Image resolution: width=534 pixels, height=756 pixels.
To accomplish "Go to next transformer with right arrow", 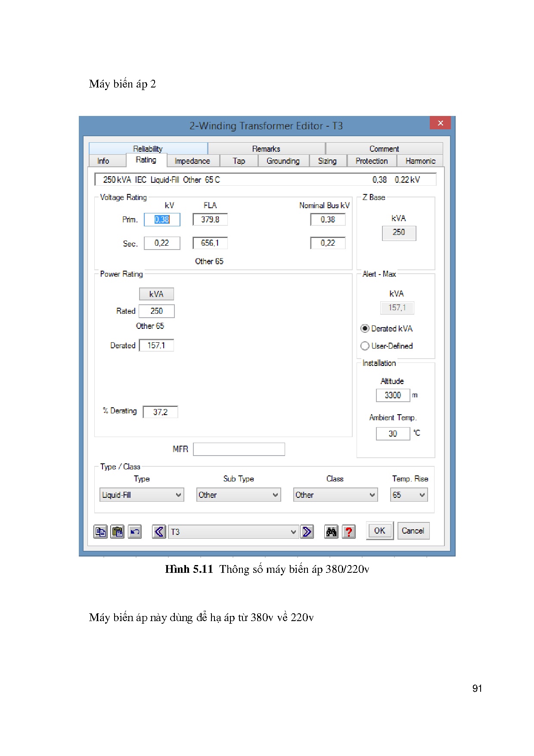I will [x=307, y=532].
